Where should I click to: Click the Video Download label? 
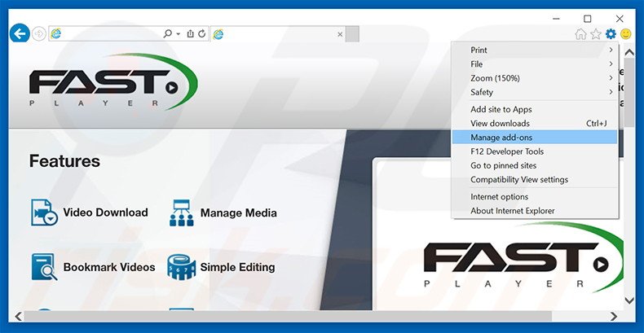tap(105, 213)
